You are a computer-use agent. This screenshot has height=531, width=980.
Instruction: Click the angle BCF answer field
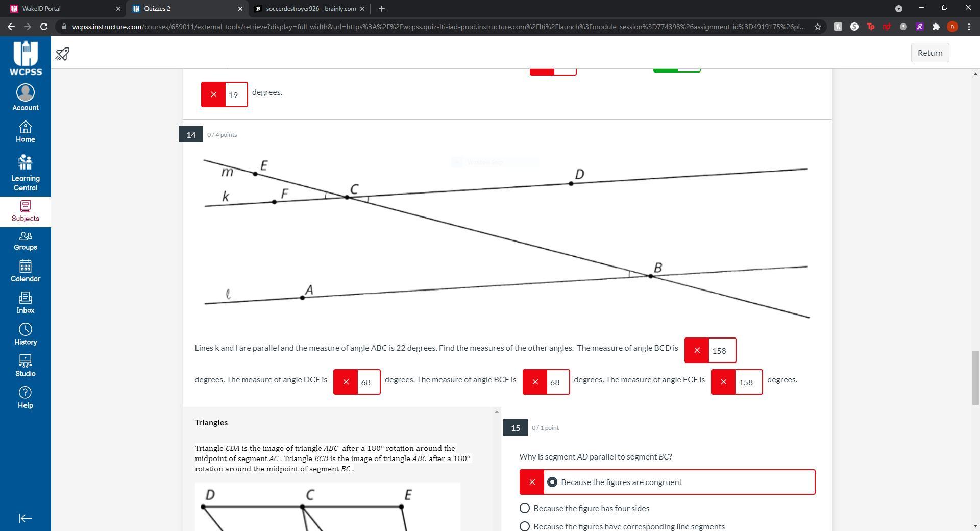tap(557, 382)
